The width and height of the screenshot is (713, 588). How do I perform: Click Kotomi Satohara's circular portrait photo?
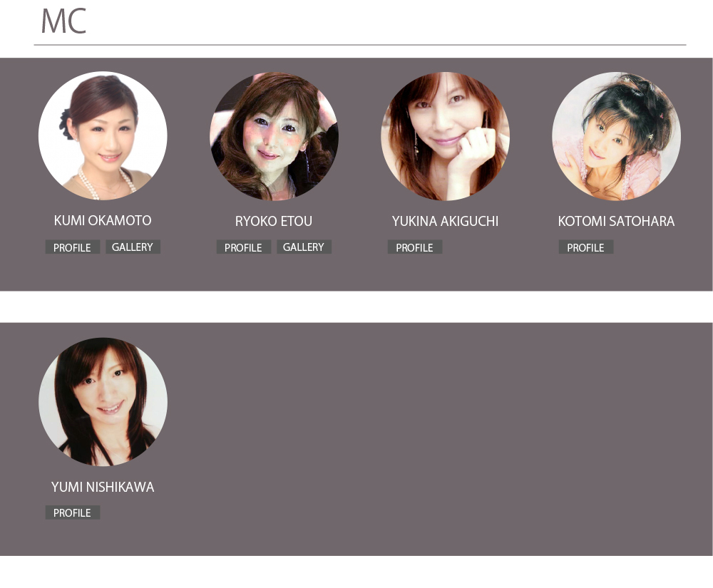pyautogui.click(x=616, y=136)
